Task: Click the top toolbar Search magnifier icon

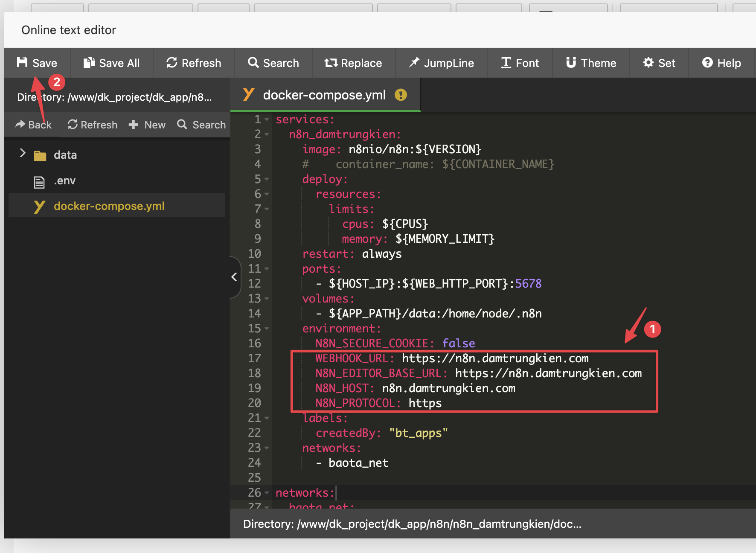Action: (x=253, y=62)
